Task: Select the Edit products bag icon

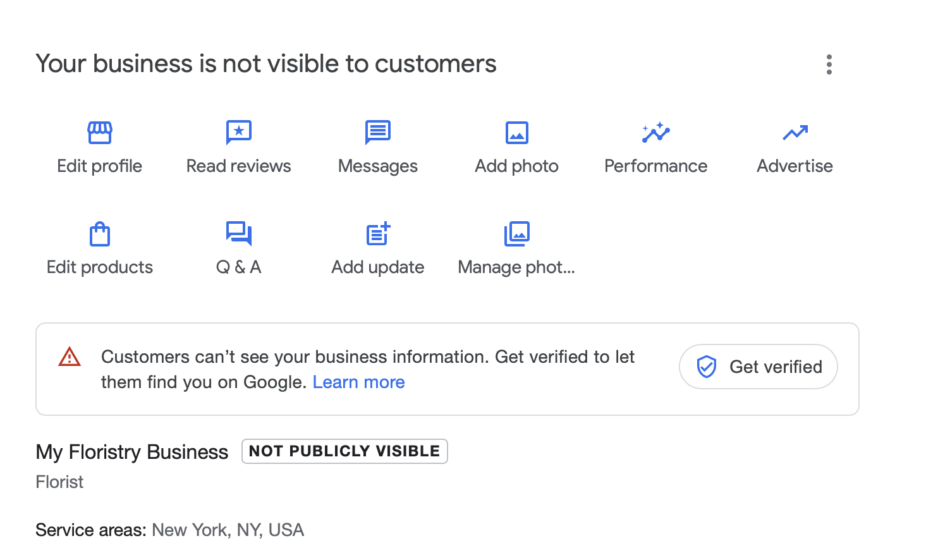Action: click(99, 234)
